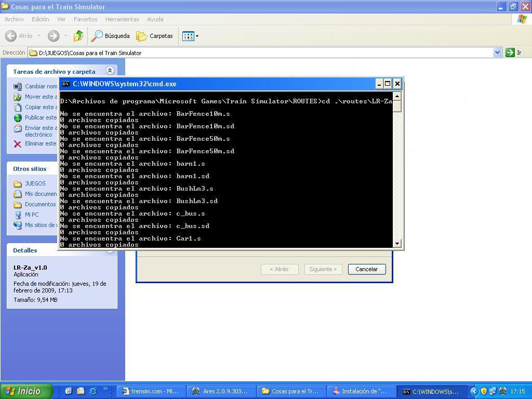Screen dimensions: 532x399
Task: Open the Herramientas menu
Action: [122, 19]
